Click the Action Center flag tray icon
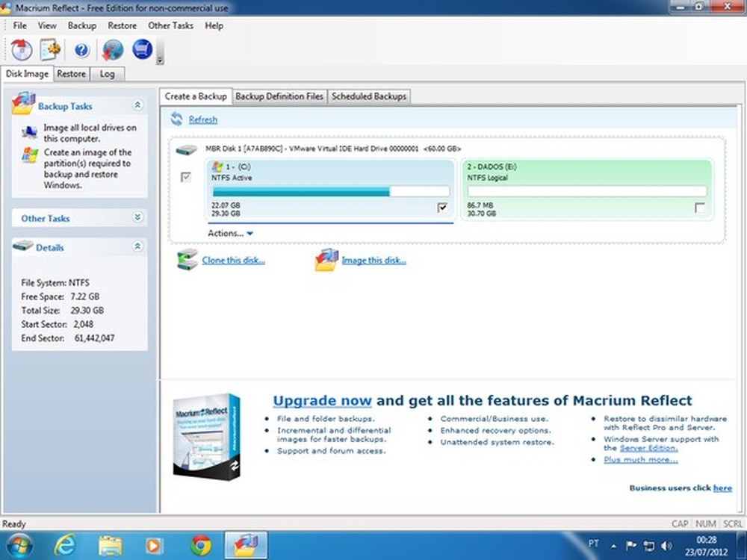 pyautogui.click(x=630, y=546)
